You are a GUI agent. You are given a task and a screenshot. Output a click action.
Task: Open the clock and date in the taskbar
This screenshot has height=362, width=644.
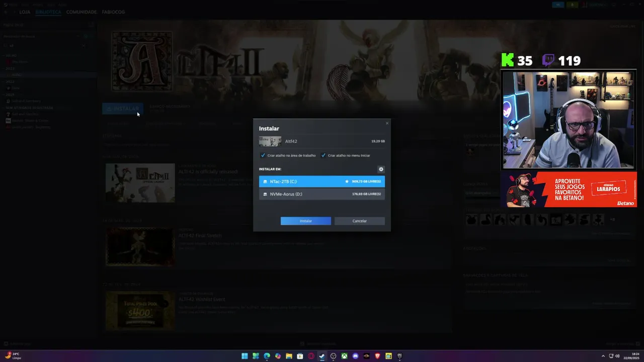click(632, 356)
